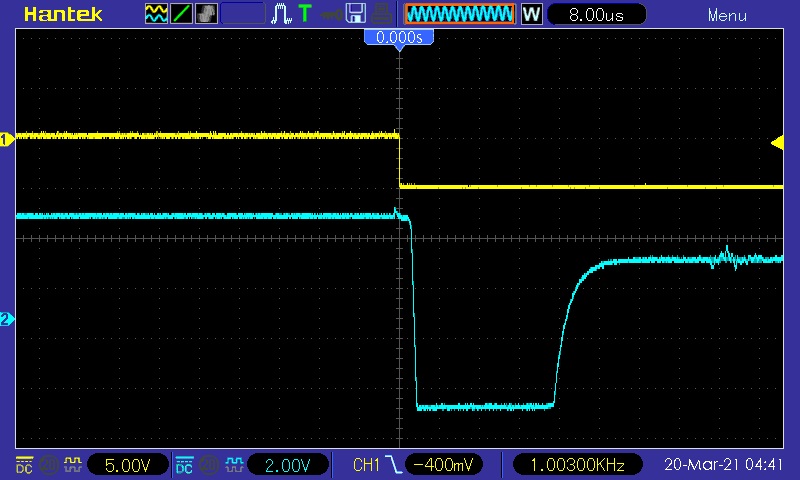Click the W window timebase icon
This screenshot has width=800, height=480.
click(x=531, y=14)
